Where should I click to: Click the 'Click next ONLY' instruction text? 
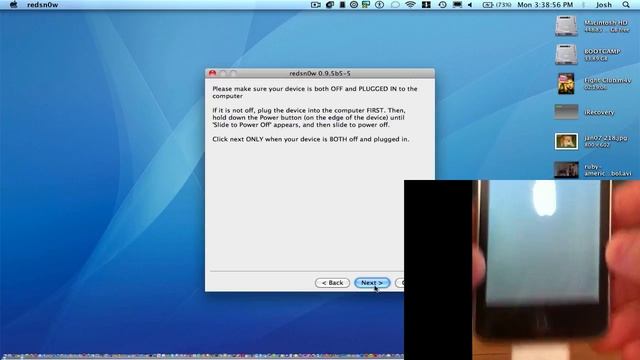(311, 139)
